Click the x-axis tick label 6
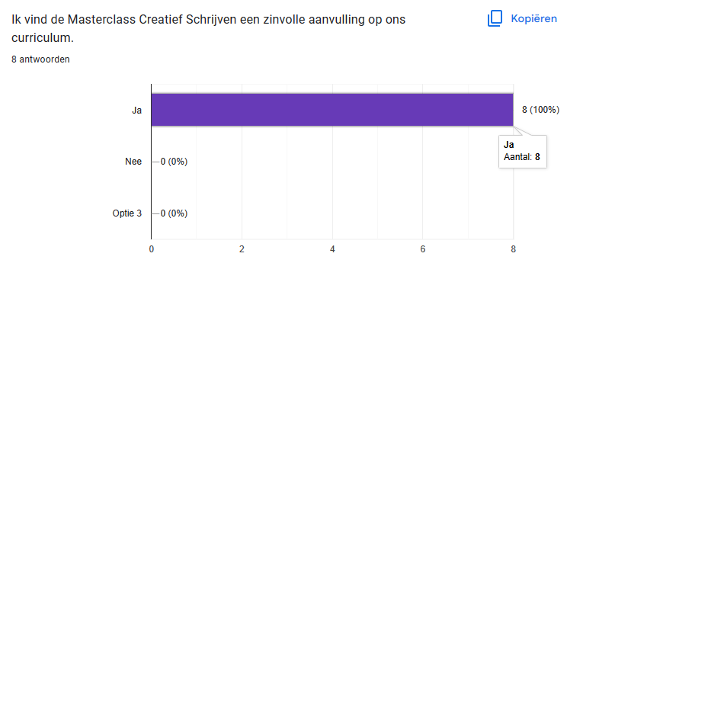The height and width of the screenshot is (728, 724). tap(423, 249)
